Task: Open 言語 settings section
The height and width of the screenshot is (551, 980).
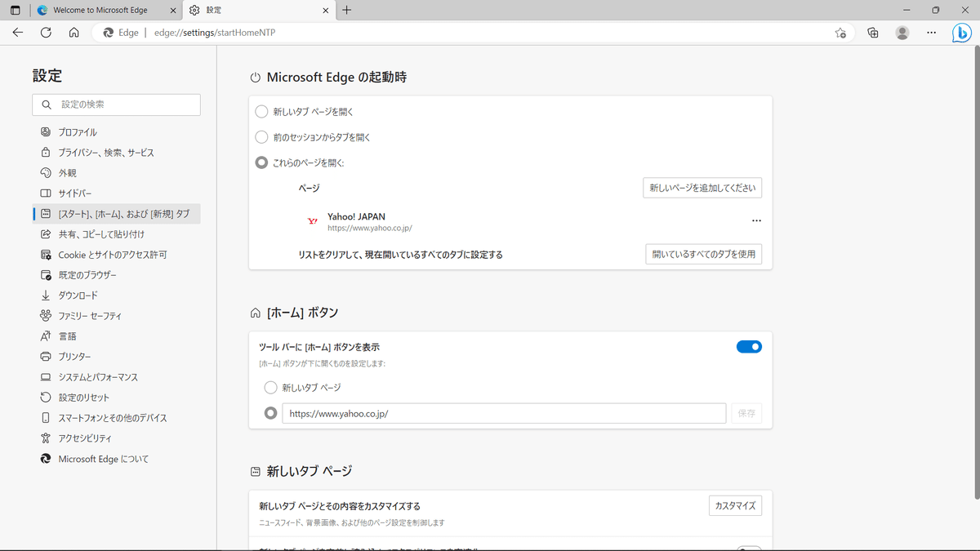Action: pos(116,336)
